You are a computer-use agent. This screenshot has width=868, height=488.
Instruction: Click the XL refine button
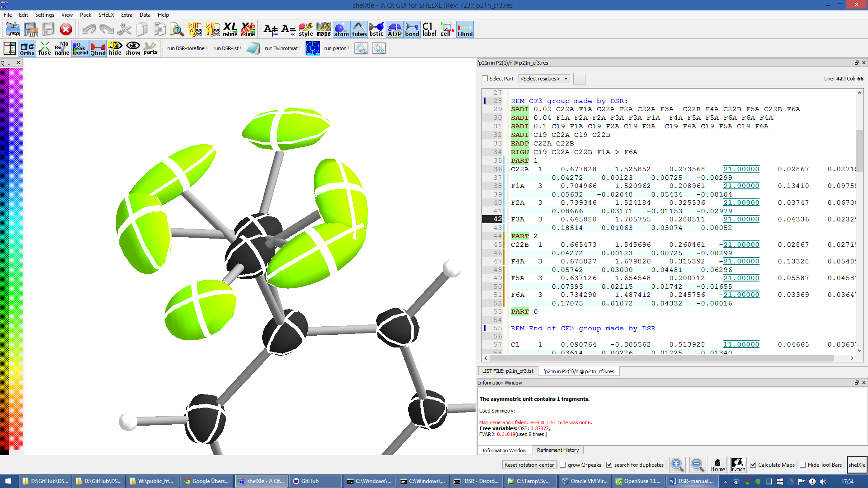tap(230, 30)
